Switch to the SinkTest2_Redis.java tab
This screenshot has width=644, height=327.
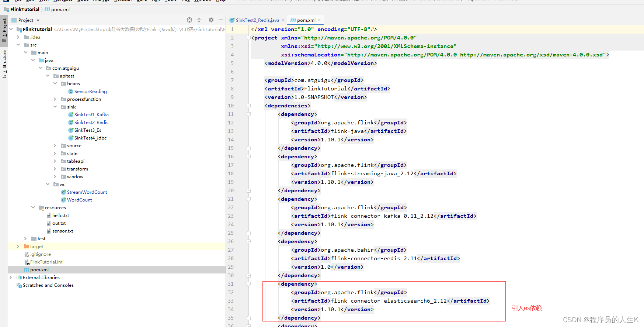(x=257, y=20)
